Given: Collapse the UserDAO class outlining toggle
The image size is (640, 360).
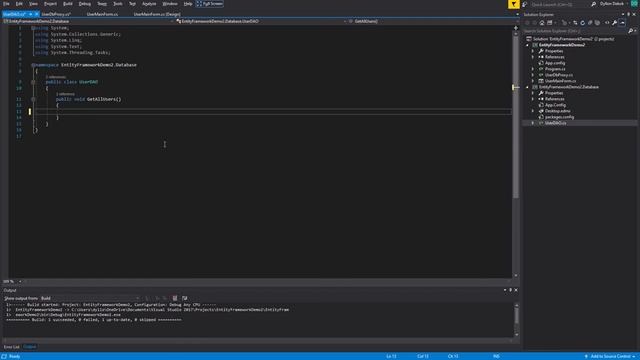Looking at the screenshot, I should tap(33, 82).
